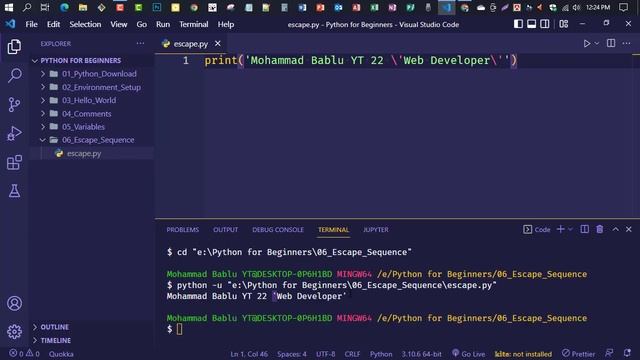
Task: Add a new terminal with plus icon
Action: [560, 229]
